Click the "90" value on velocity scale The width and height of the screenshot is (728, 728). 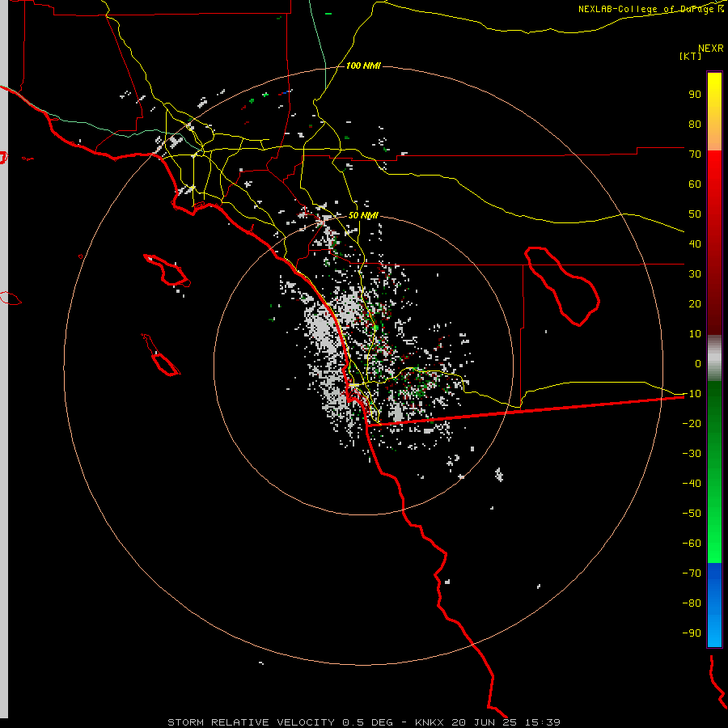tap(695, 95)
